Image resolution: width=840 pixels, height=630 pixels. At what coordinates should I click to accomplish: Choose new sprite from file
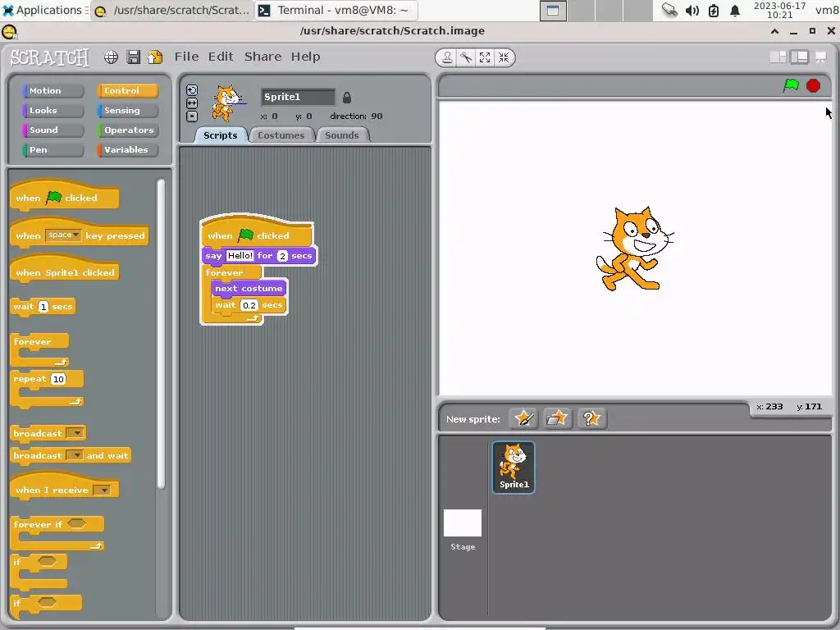click(x=558, y=418)
